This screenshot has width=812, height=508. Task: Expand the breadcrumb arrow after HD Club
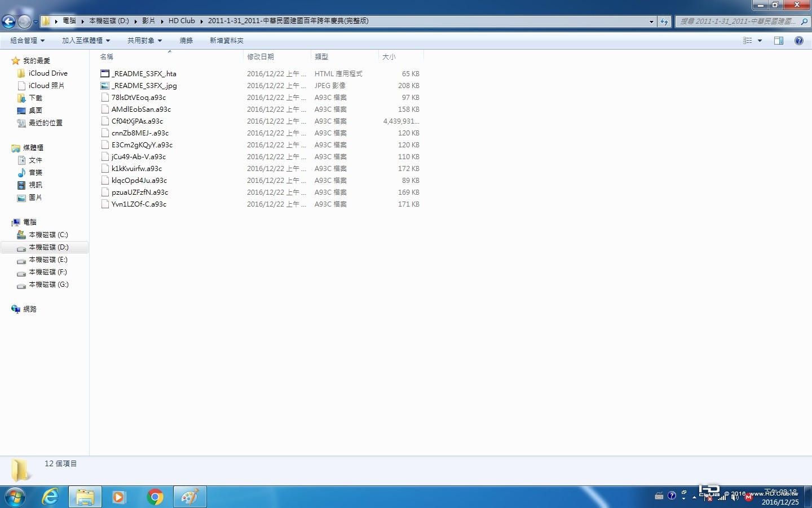click(x=201, y=21)
